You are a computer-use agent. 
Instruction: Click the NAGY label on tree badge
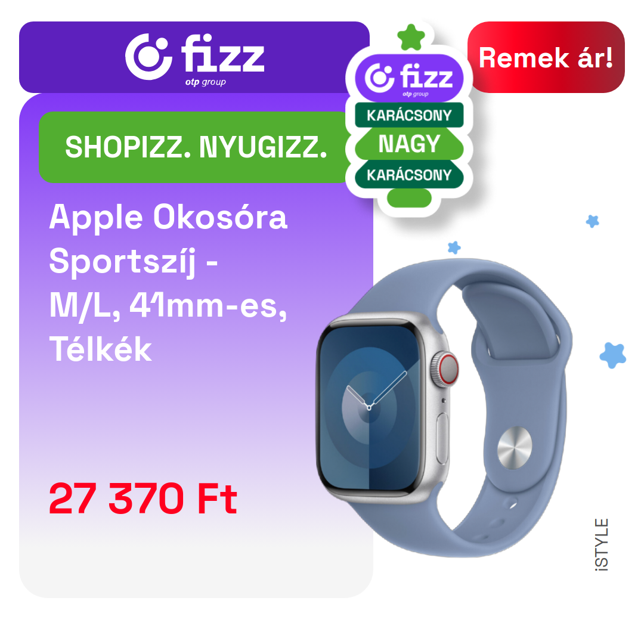[x=409, y=144]
